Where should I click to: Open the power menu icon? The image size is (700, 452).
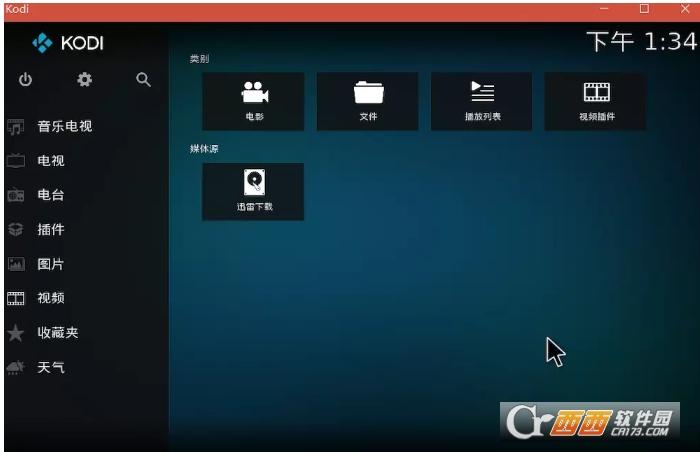pos(25,80)
